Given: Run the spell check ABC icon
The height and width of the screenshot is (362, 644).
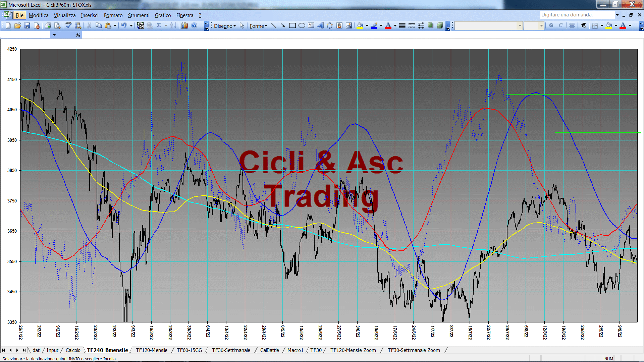Looking at the screenshot, I should (x=68, y=25).
